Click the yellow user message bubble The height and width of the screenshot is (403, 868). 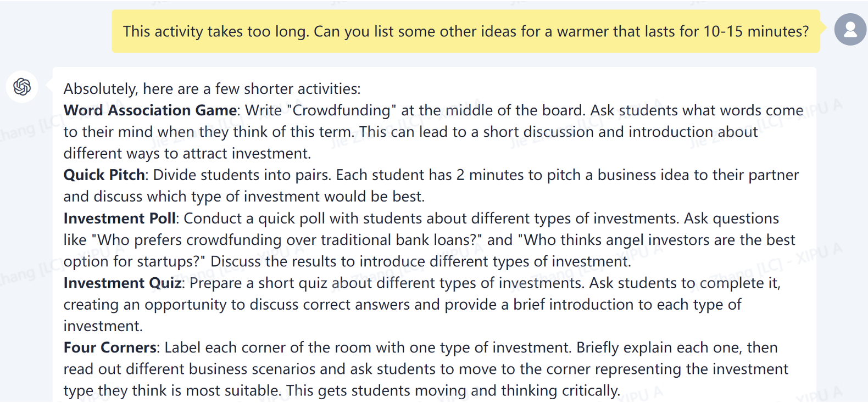[465, 31]
